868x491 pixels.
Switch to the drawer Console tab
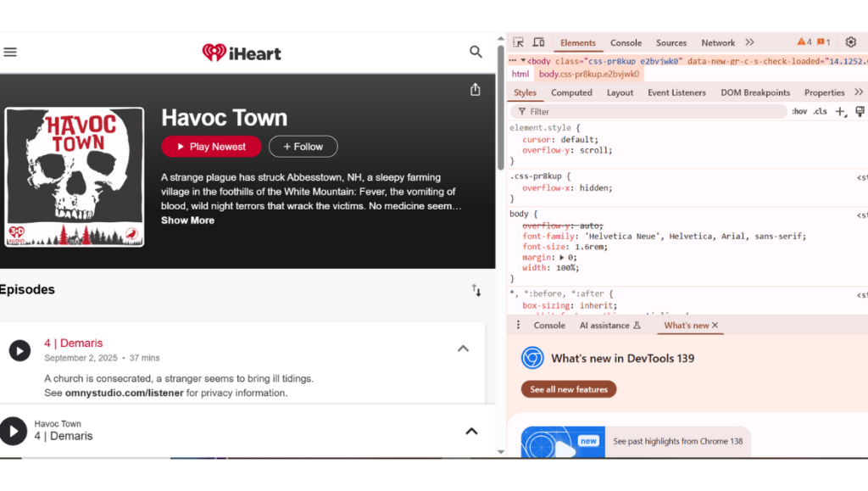tap(549, 326)
